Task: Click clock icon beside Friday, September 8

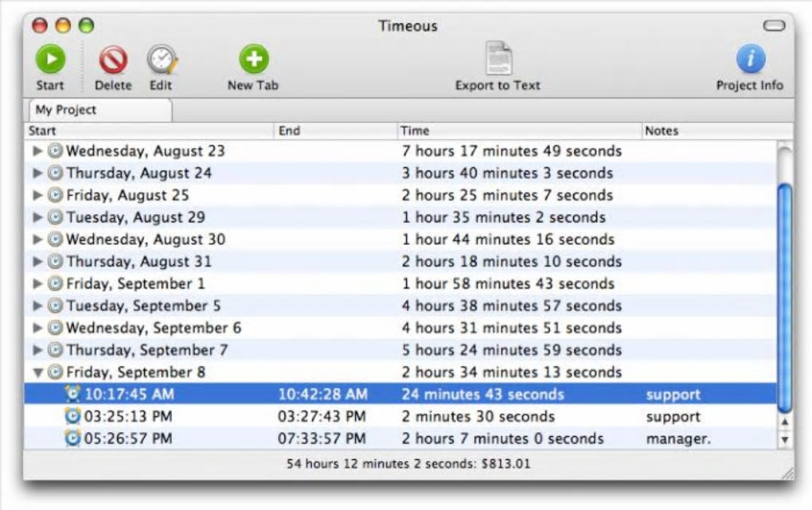Action: 55,372
